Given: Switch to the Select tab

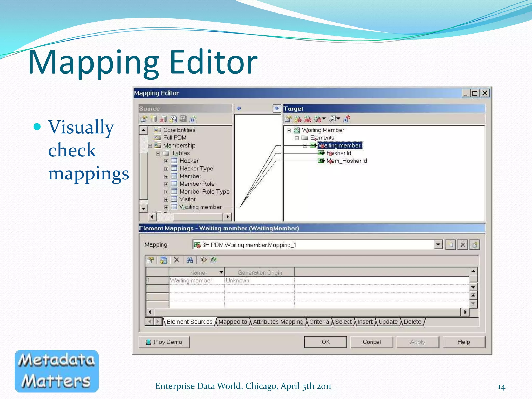Looking at the screenshot, I should coord(343,322).
